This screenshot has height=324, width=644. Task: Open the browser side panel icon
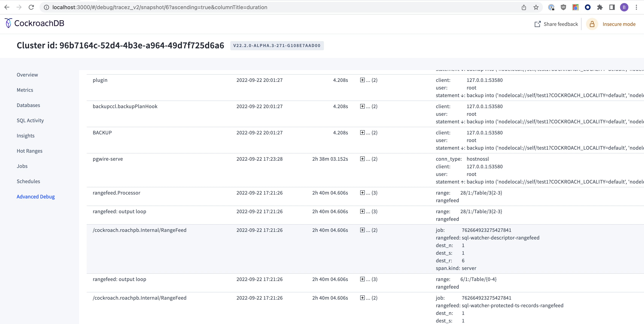(x=612, y=7)
